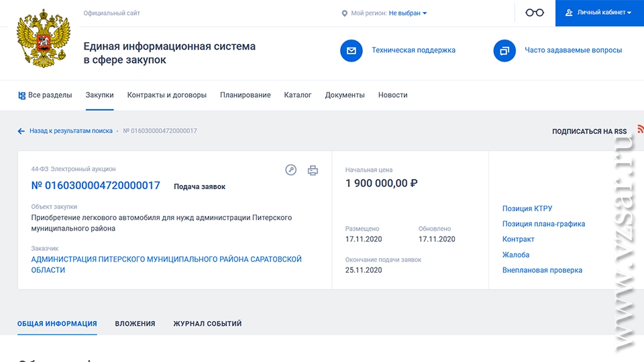The width and height of the screenshot is (644, 362).
Task: Click the Единая информационная система site title
Action: (x=169, y=53)
